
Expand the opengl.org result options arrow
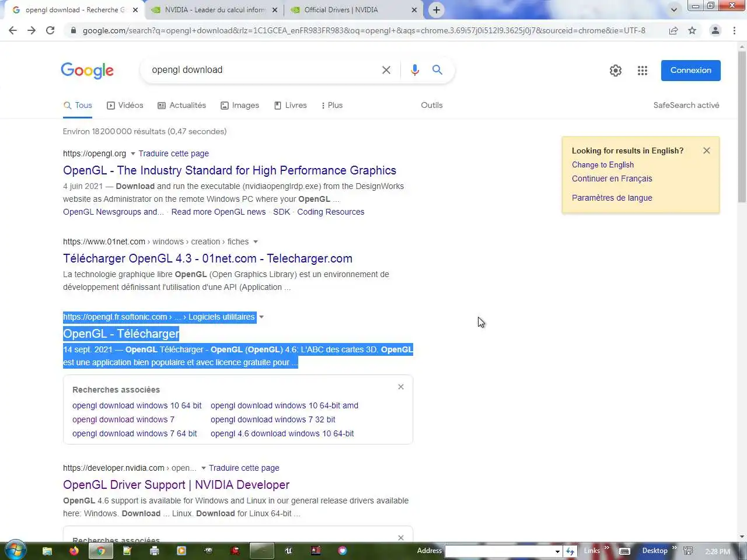pos(133,153)
